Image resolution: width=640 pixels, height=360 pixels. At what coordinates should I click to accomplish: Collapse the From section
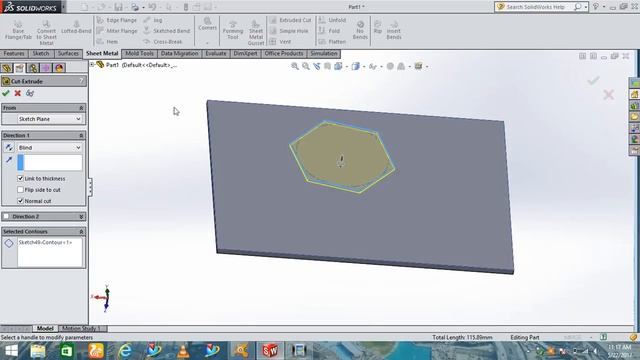[x=81, y=108]
